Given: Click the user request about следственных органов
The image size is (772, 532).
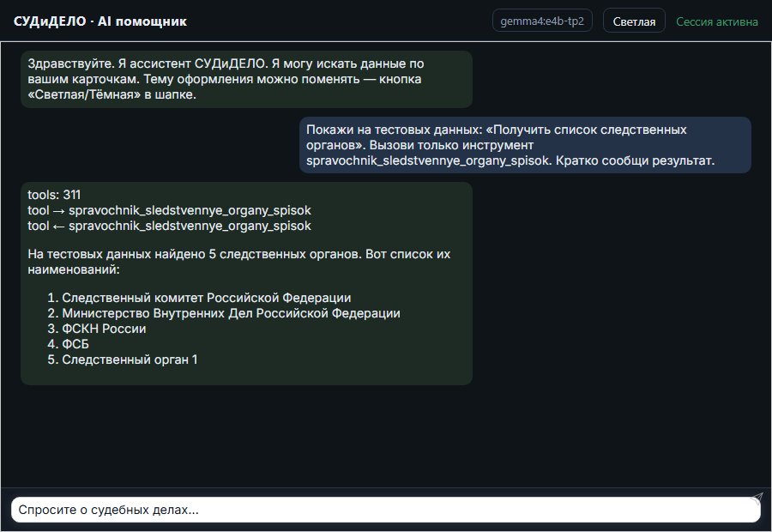Looking at the screenshot, I should tap(525, 145).
